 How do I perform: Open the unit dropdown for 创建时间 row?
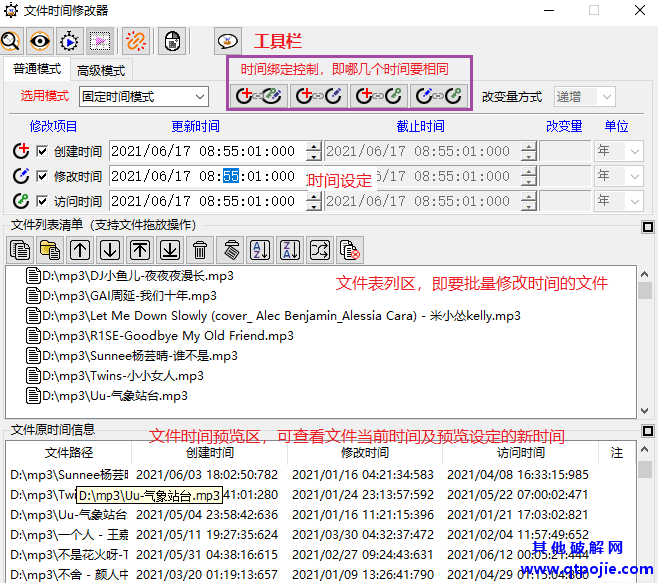619,151
